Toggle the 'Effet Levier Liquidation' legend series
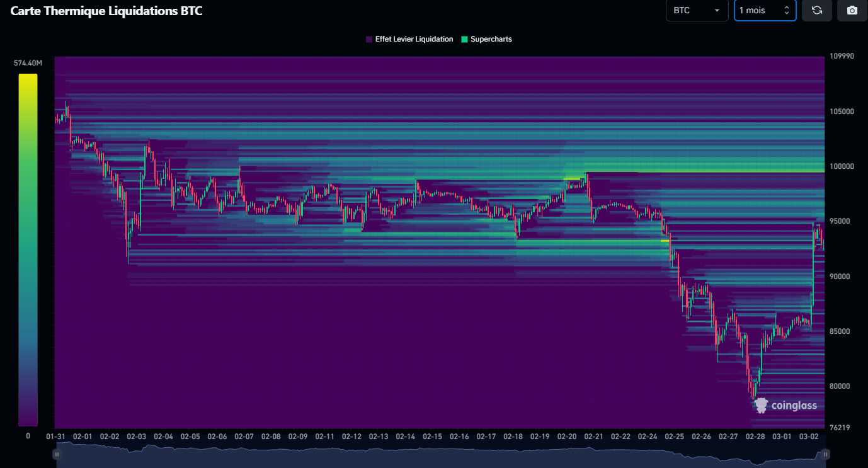The image size is (868, 468). pos(414,39)
